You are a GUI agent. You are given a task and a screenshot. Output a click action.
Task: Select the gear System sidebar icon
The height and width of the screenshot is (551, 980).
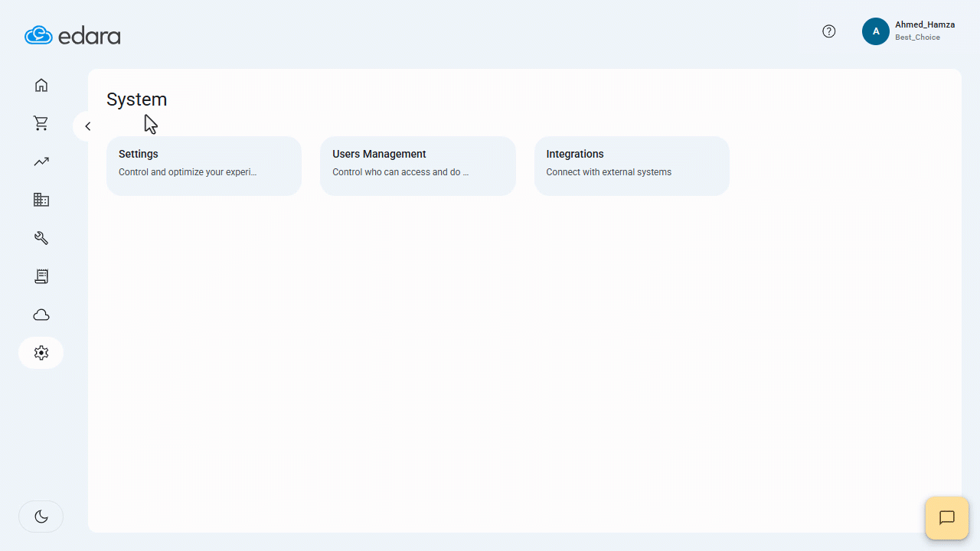[x=41, y=353]
